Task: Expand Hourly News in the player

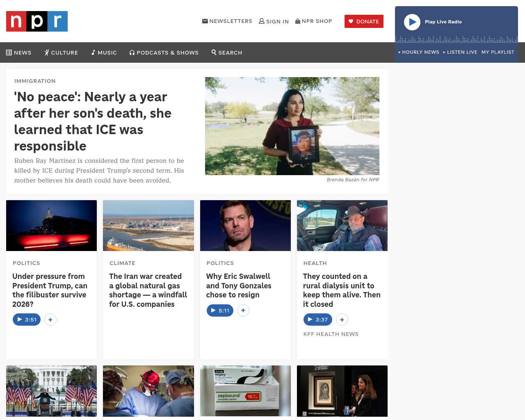Action: coord(419,52)
